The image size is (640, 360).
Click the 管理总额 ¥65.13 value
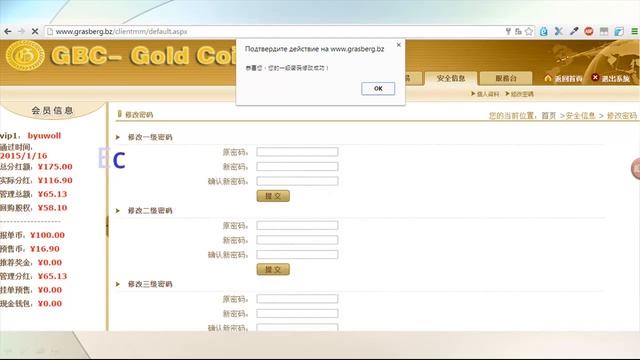coord(52,194)
